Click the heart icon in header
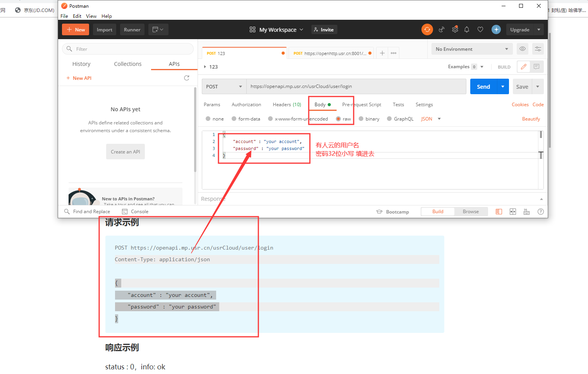The height and width of the screenshot is (374, 588). 480,29
